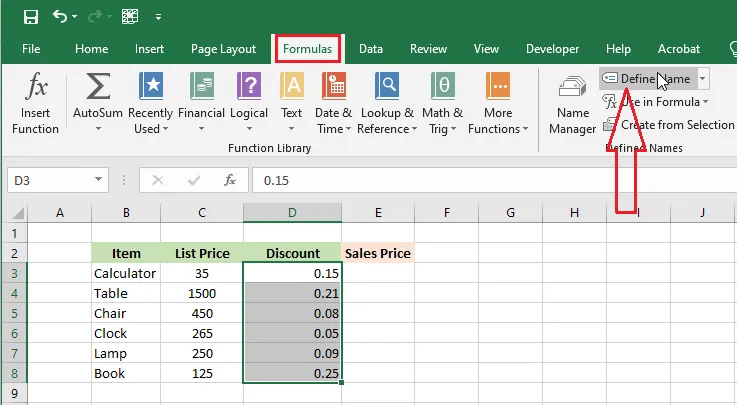Image resolution: width=737 pixels, height=405 pixels.
Task: Switch to the Data tab
Action: click(x=371, y=49)
